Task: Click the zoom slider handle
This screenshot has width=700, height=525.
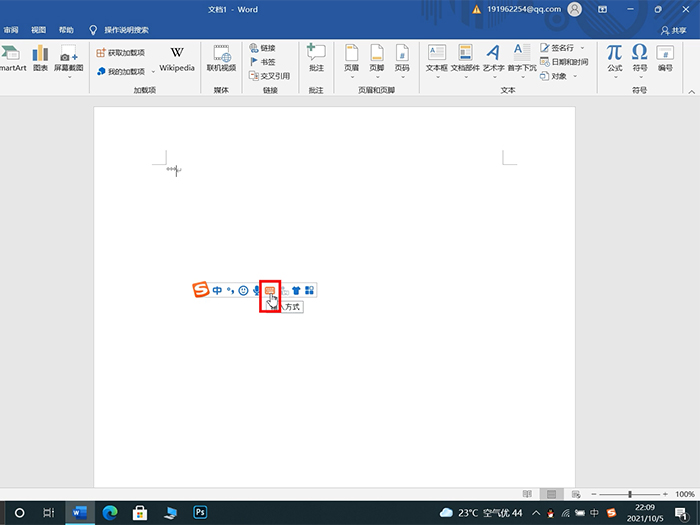Action: pyautogui.click(x=630, y=494)
